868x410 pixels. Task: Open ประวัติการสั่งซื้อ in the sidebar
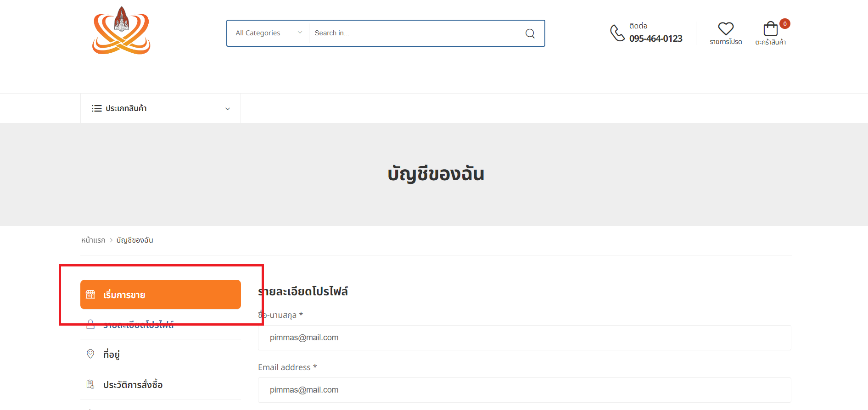click(x=133, y=385)
